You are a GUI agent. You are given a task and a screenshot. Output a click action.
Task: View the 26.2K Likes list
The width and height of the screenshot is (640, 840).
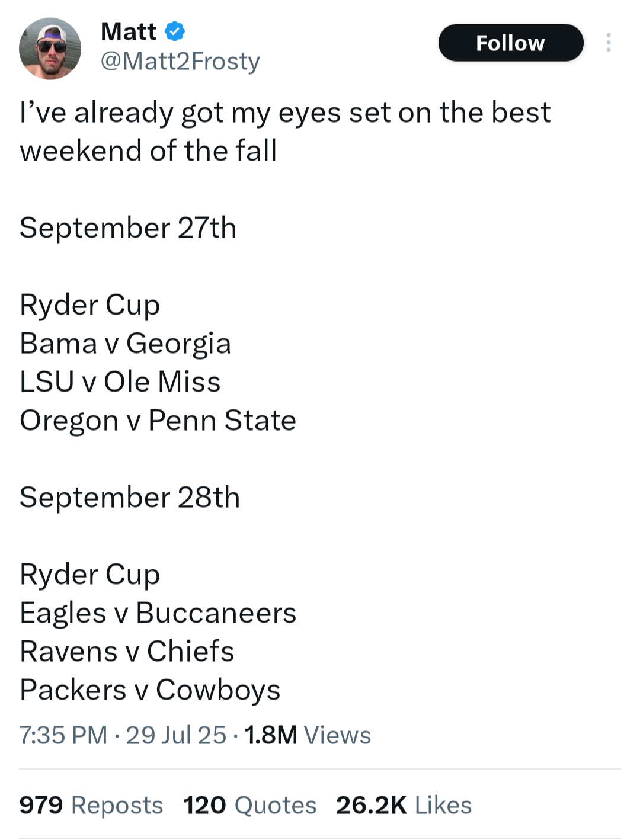[x=404, y=805]
